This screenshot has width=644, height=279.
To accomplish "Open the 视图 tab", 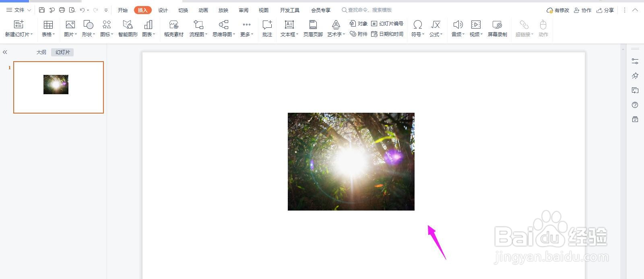I will click(264, 10).
